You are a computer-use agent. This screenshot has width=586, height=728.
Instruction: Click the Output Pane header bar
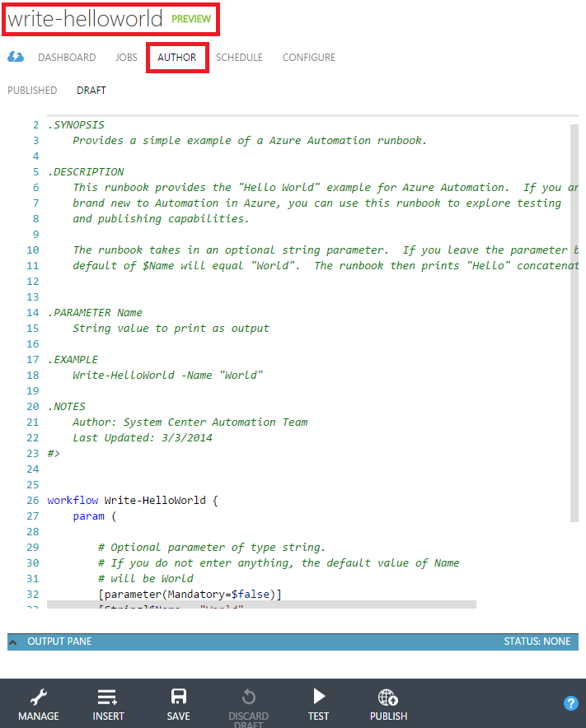(293, 642)
